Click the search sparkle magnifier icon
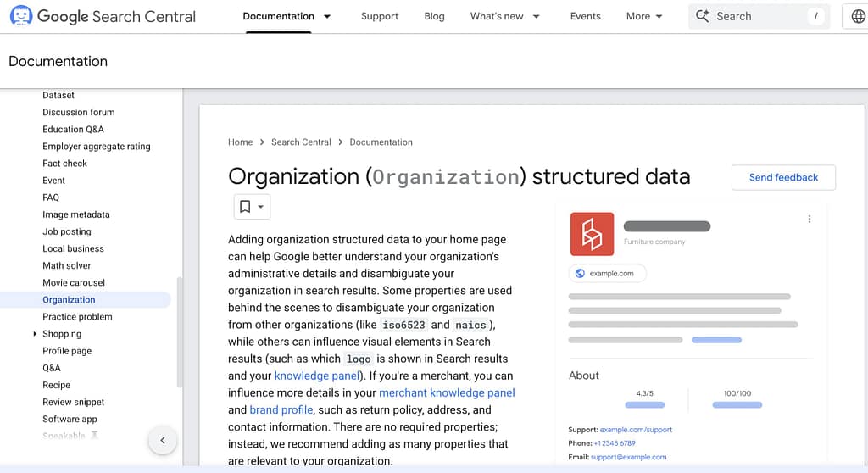The width and height of the screenshot is (868, 473). (x=703, y=16)
